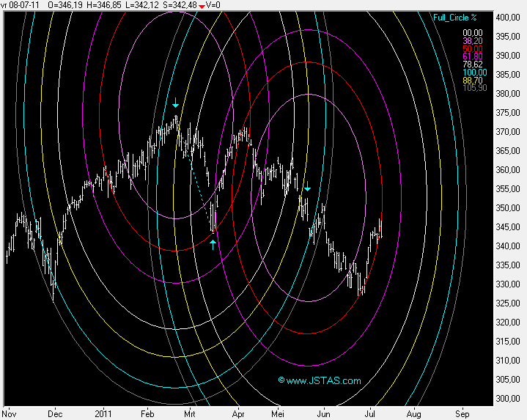Click the Apr label on the time axis
This screenshot has height=420, width=527.
tap(237, 413)
